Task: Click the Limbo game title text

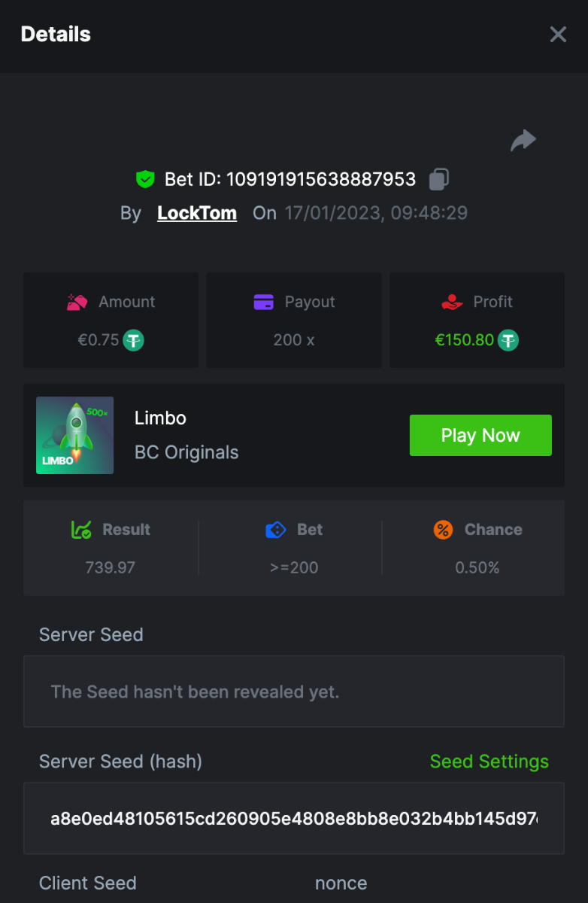Action: click(160, 418)
